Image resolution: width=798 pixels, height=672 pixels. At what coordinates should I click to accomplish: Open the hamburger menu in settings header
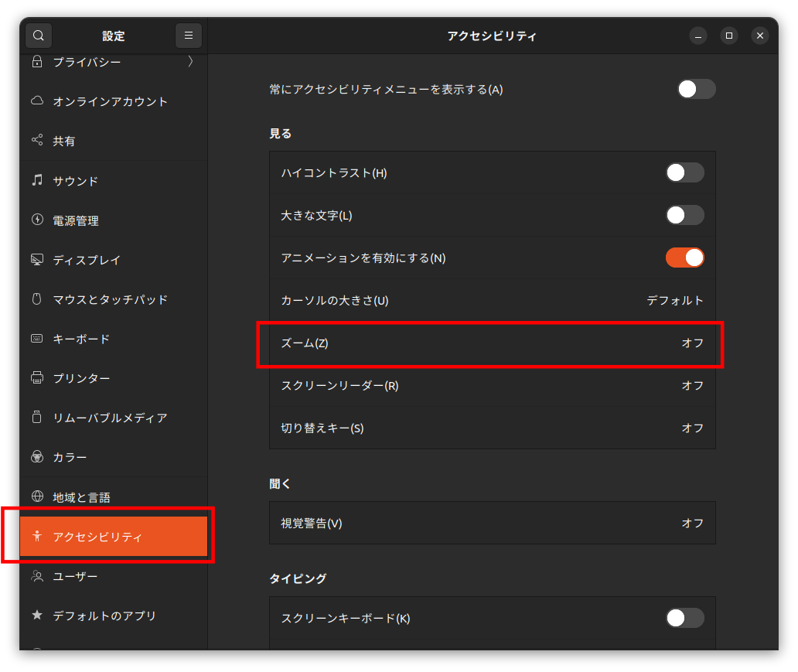coord(189,36)
